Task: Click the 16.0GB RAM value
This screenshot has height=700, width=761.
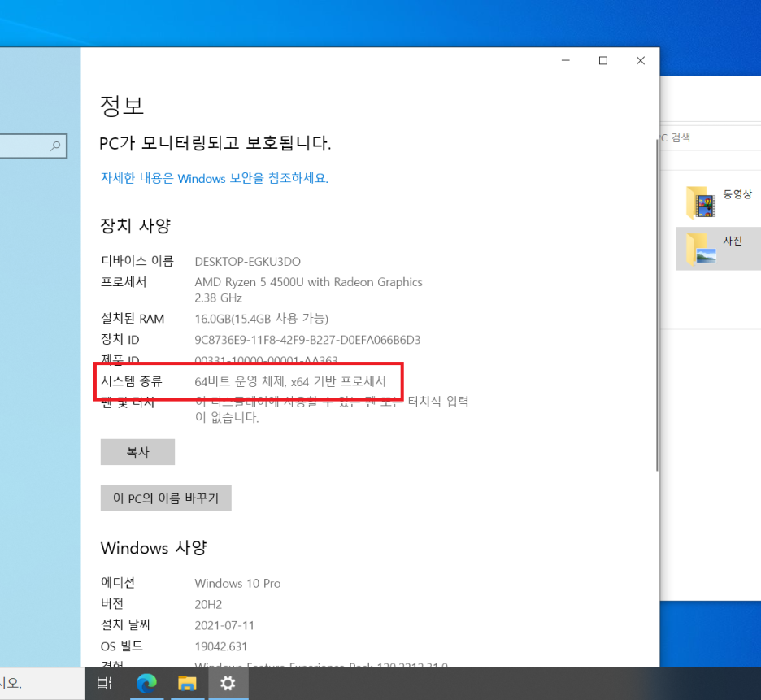Action: pyautogui.click(x=262, y=319)
